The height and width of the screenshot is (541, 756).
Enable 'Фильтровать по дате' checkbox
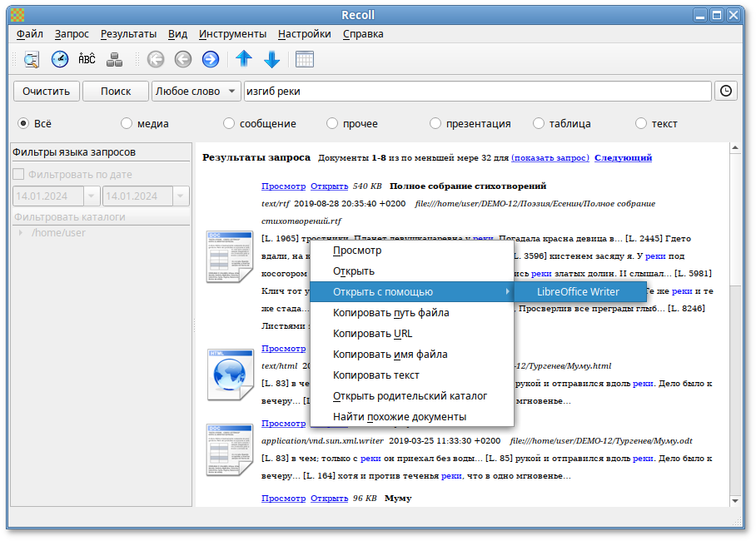coord(19,175)
